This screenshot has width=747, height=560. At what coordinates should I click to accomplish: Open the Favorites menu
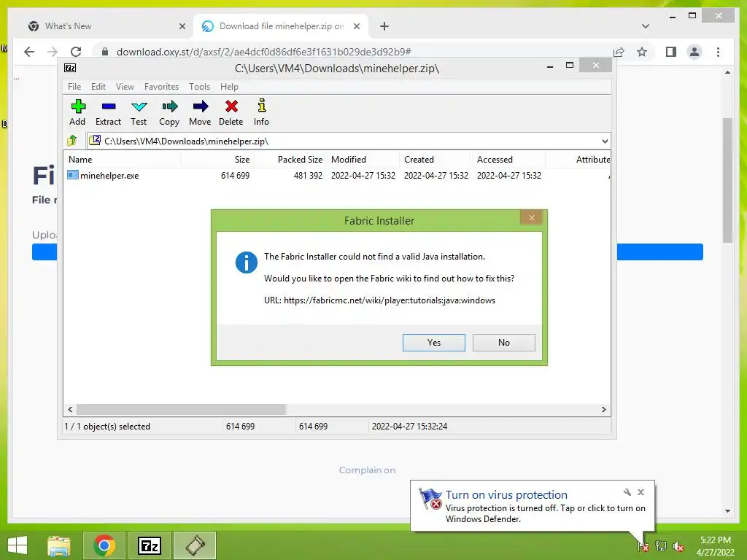[x=161, y=87]
